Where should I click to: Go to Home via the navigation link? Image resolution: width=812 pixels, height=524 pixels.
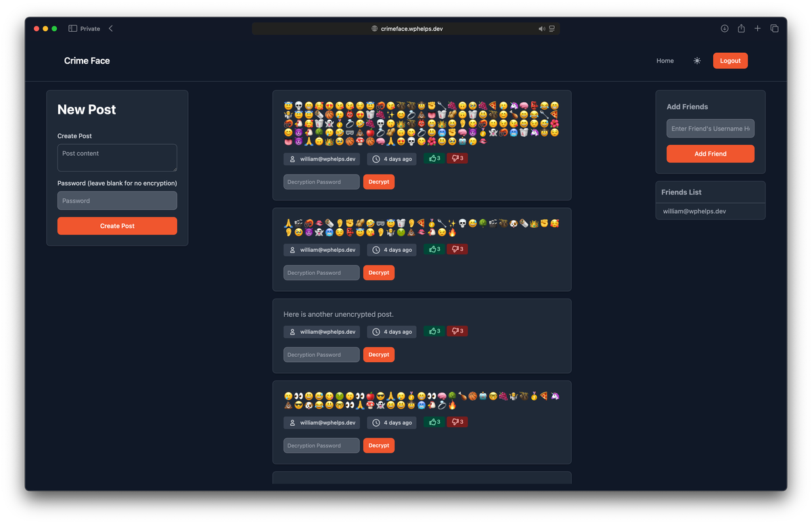pos(664,60)
